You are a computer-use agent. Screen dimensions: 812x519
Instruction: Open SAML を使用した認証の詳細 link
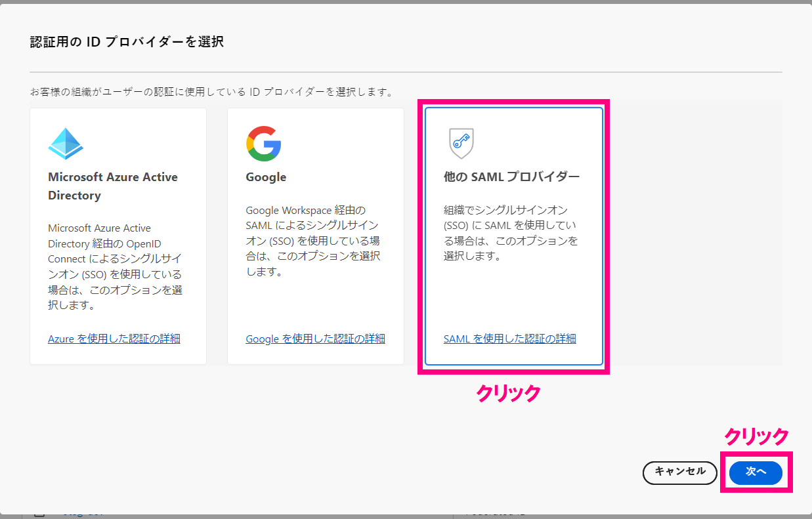[510, 339]
